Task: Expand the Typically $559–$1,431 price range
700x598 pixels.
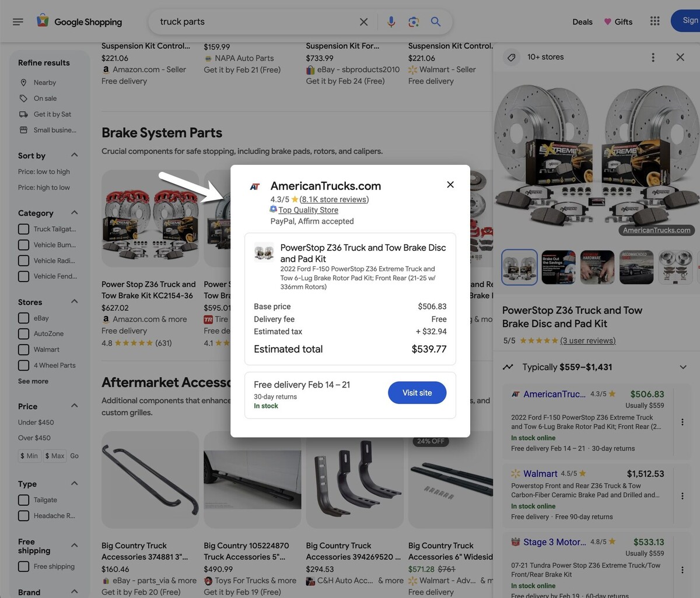Action: click(683, 367)
